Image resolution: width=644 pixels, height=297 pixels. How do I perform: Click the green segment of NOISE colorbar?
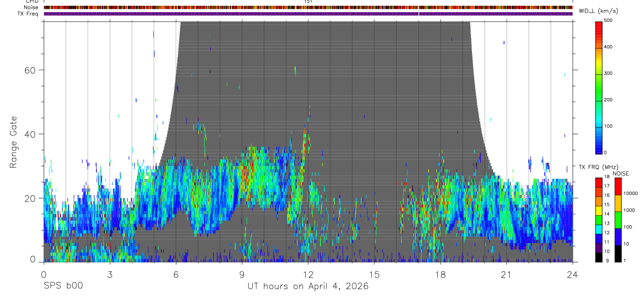(617, 220)
